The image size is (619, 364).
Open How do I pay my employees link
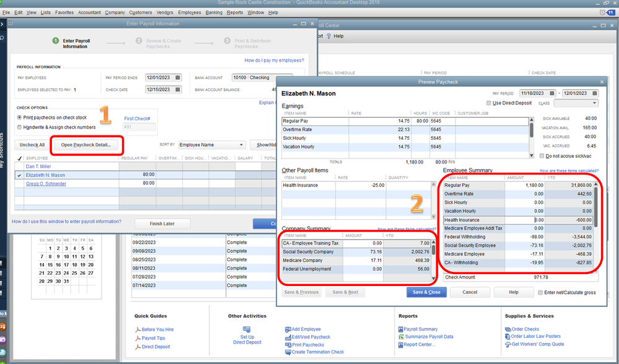click(x=274, y=60)
